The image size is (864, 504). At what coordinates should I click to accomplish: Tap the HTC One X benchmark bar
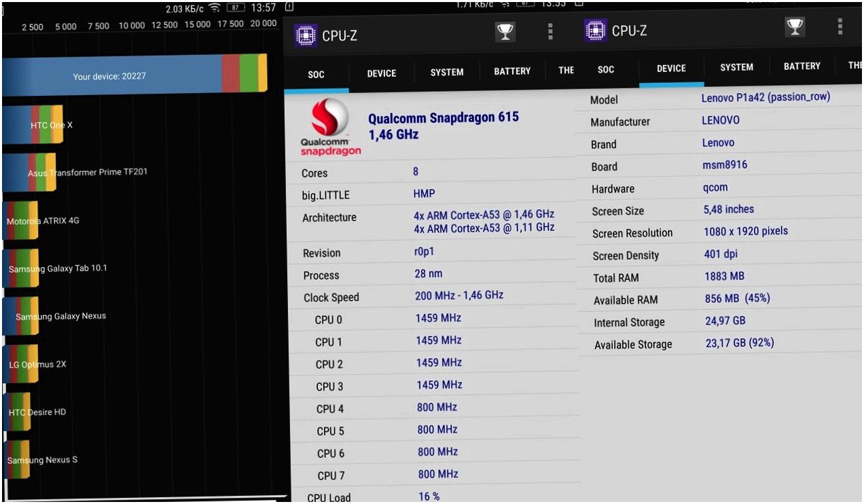click(33, 125)
